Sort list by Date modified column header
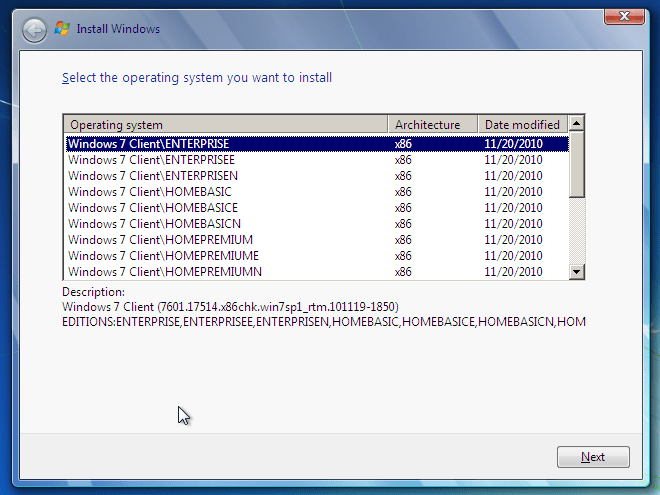 click(x=523, y=125)
